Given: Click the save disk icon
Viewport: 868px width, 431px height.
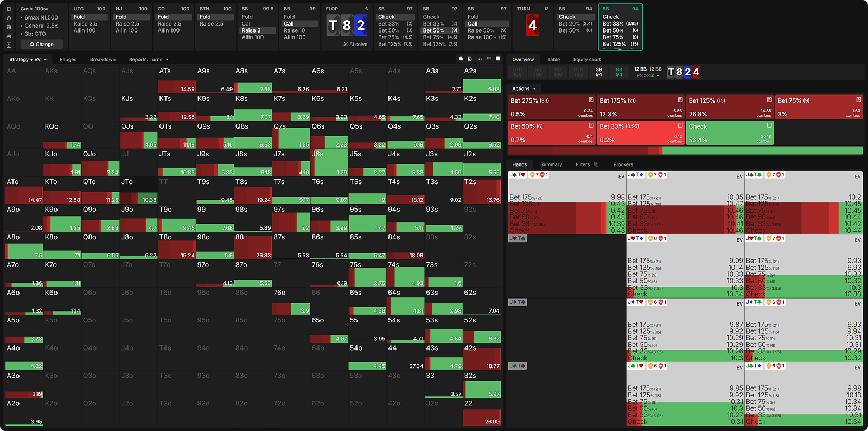Looking at the screenshot, I should [9, 27].
